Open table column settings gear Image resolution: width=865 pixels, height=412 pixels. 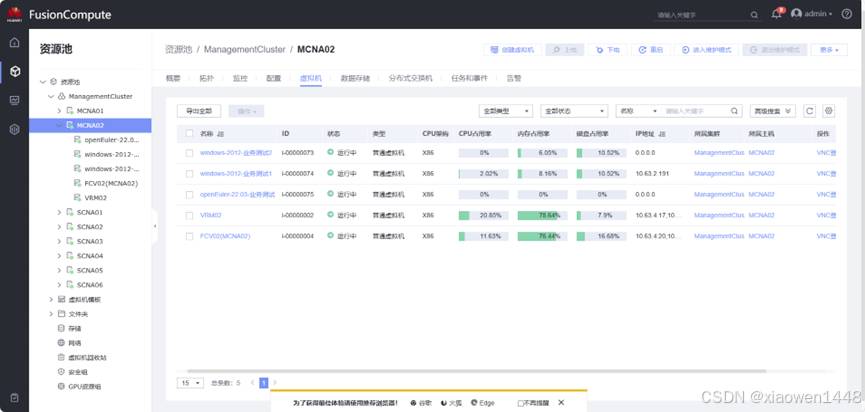pos(828,111)
